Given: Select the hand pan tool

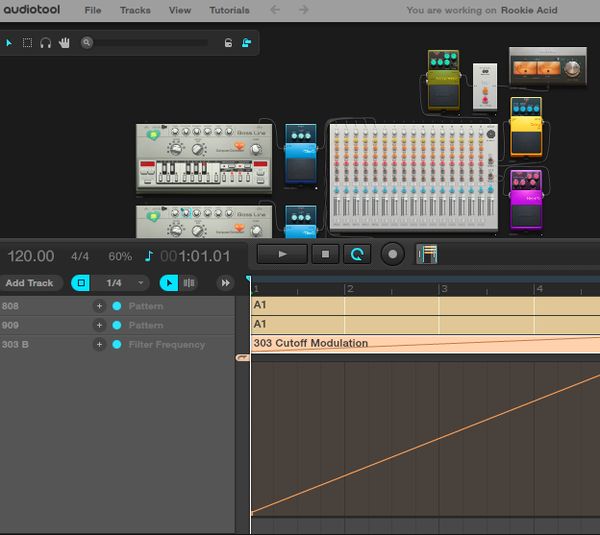Looking at the screenshot, I should (64, 43).
